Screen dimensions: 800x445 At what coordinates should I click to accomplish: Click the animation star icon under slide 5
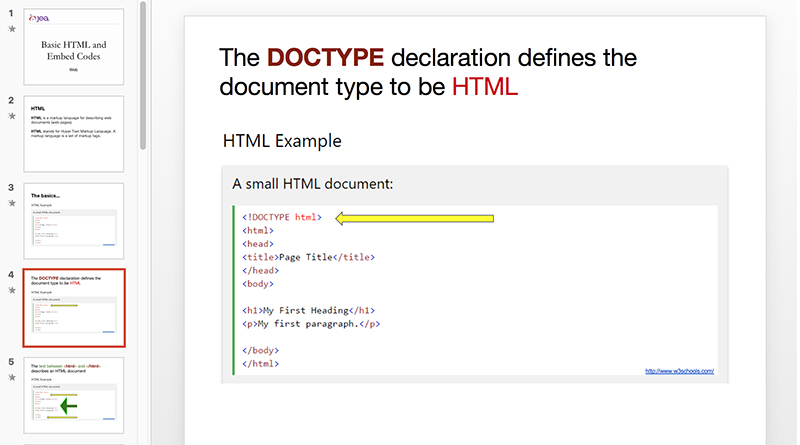coord(12,378)
